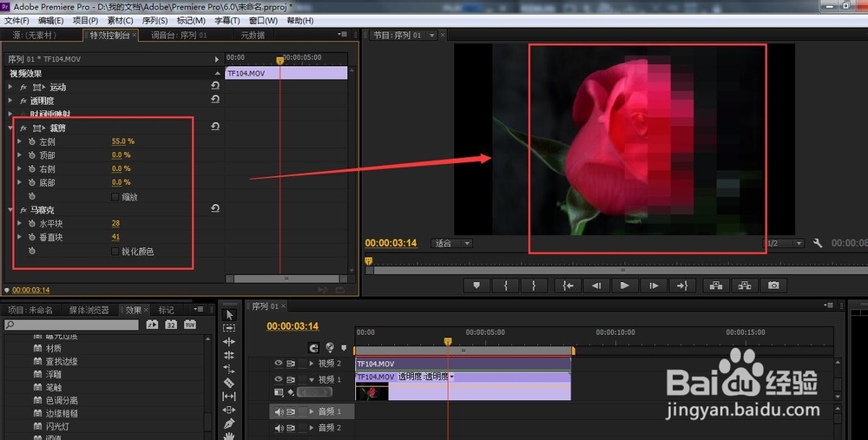Select the Rolling Edit tool
Screen dimensions: 868x440
click(x=229, y=355)
